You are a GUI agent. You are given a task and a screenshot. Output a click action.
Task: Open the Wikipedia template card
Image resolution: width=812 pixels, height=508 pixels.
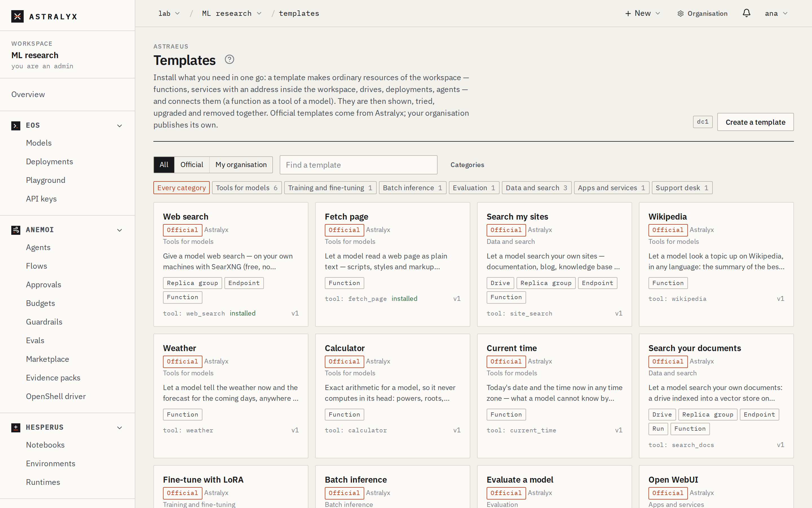[716, 264]
